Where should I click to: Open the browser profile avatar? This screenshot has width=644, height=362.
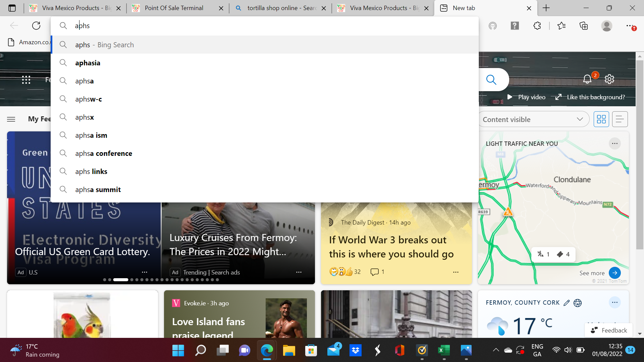606,26
